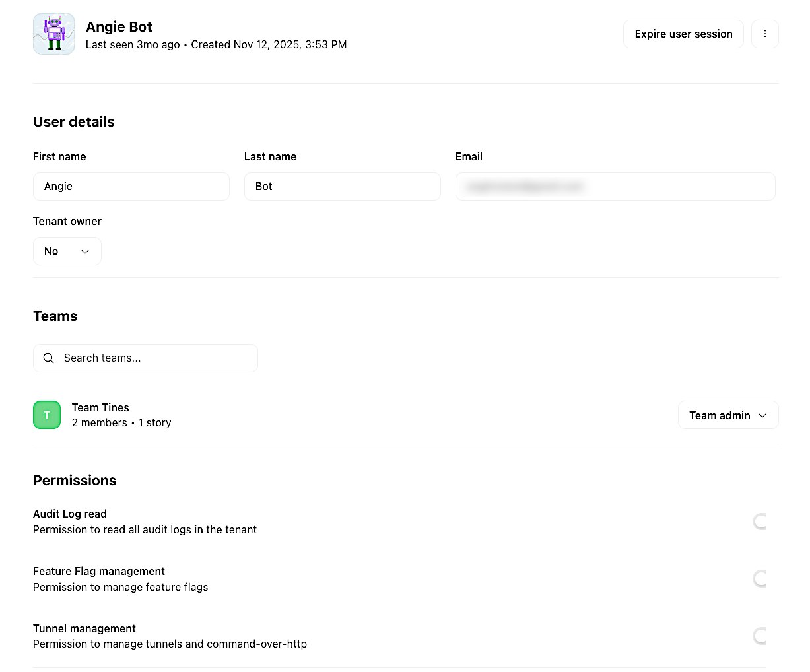This screenshot has height=672, width=810.
Task: Click the Teams section heading
Action: point(55,316)
